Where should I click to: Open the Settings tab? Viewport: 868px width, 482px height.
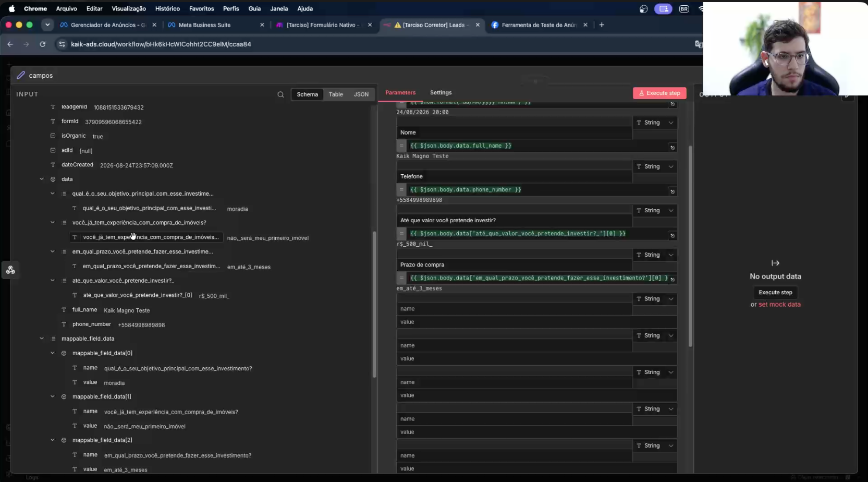pyautogui.click(x=441, y=92)
